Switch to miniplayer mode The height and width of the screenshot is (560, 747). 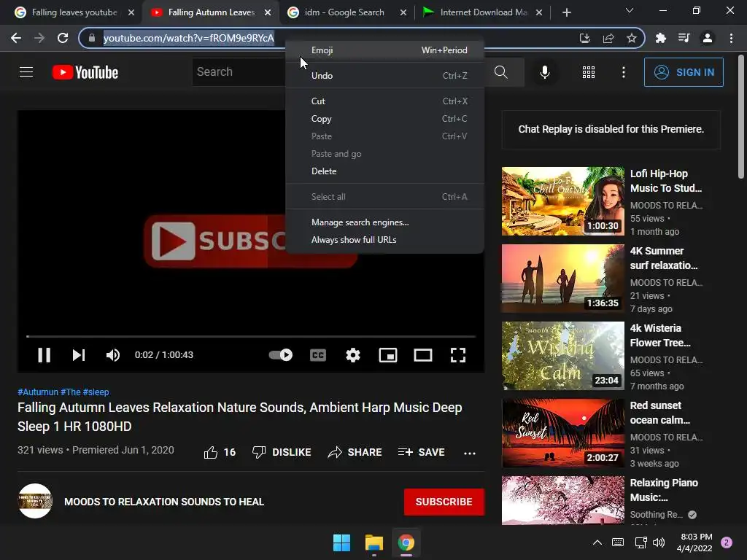[x=388, y=355]
